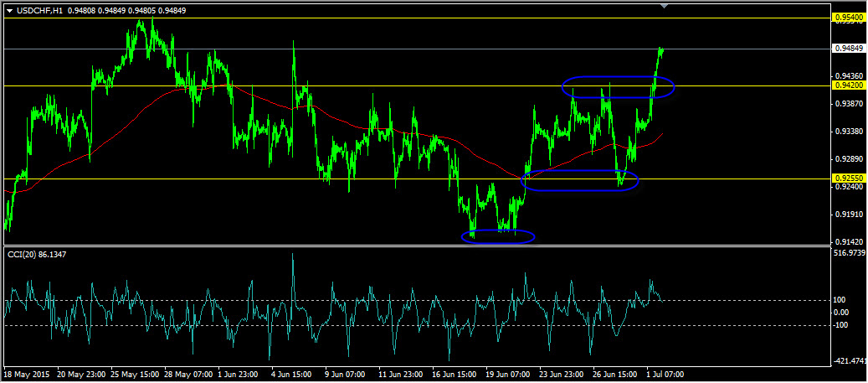Click the 0.92400 price scale value
868x383 pixels.
(848, 187)
